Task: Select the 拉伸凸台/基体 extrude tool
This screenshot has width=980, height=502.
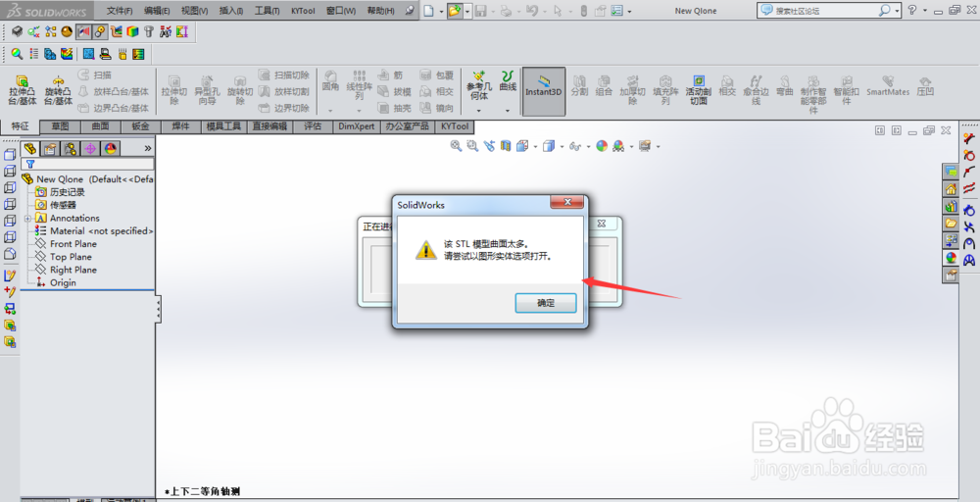Action: [23, 90]
